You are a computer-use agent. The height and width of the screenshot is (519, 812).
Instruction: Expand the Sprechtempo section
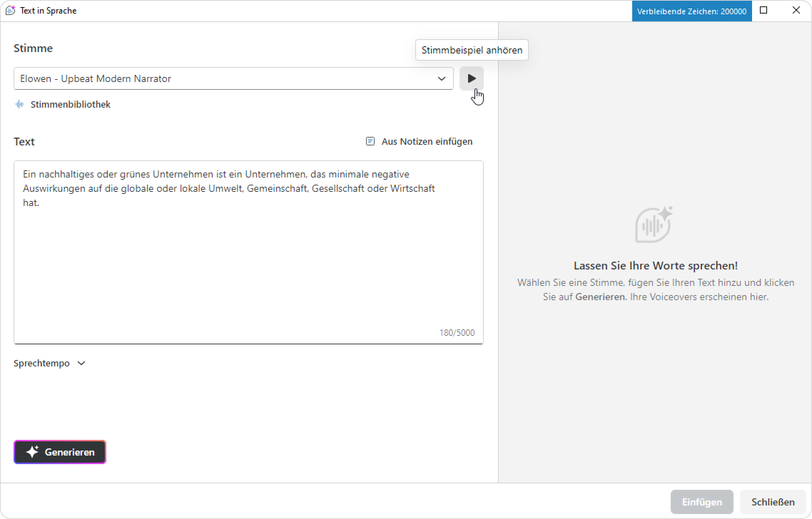click(50, 363)
